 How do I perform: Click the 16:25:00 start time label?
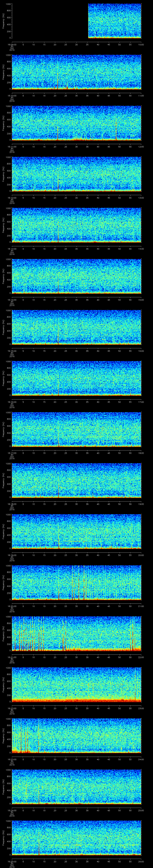point(12,861)
